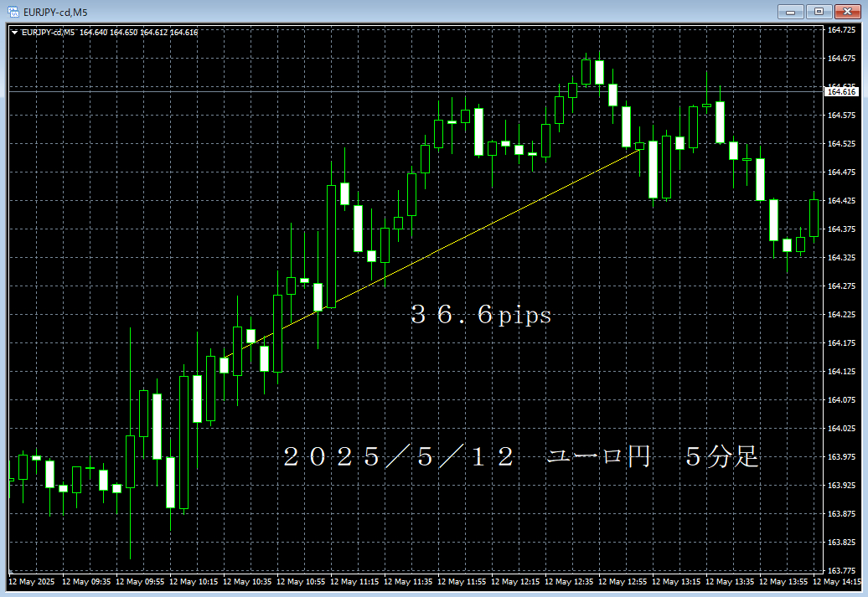The height and width of the screenshot is (597, 868).
Task: Click price scale value 163.825
Action: 841,543
